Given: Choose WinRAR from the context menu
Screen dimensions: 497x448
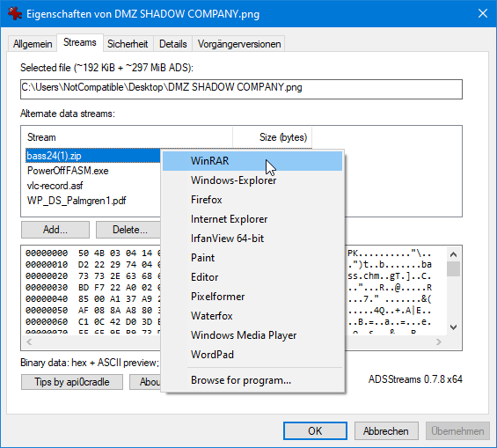Looking at the screenshot, I should 252,161.
